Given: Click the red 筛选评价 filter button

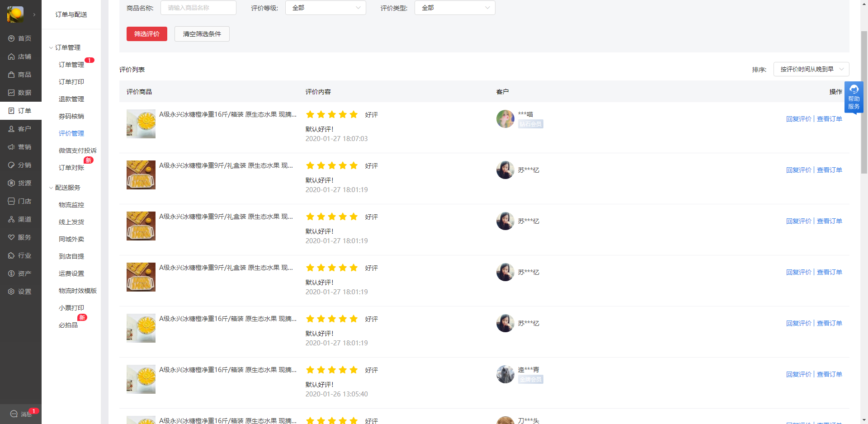Looking at the screenshot, I should tap(147, 34).
